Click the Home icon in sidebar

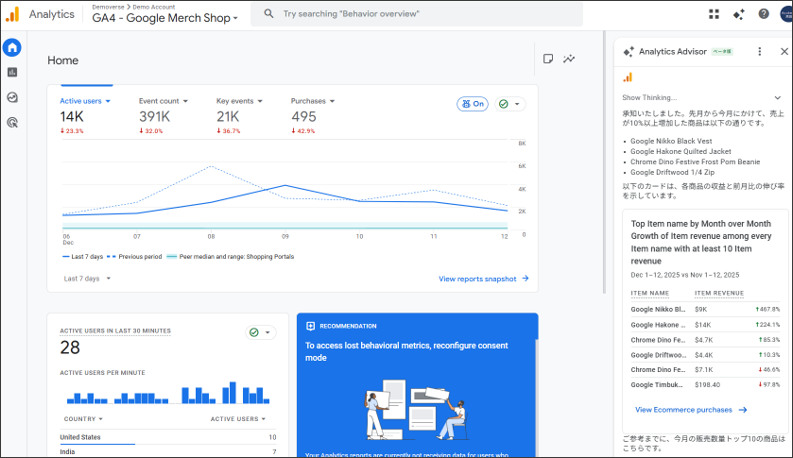[12, 47]
